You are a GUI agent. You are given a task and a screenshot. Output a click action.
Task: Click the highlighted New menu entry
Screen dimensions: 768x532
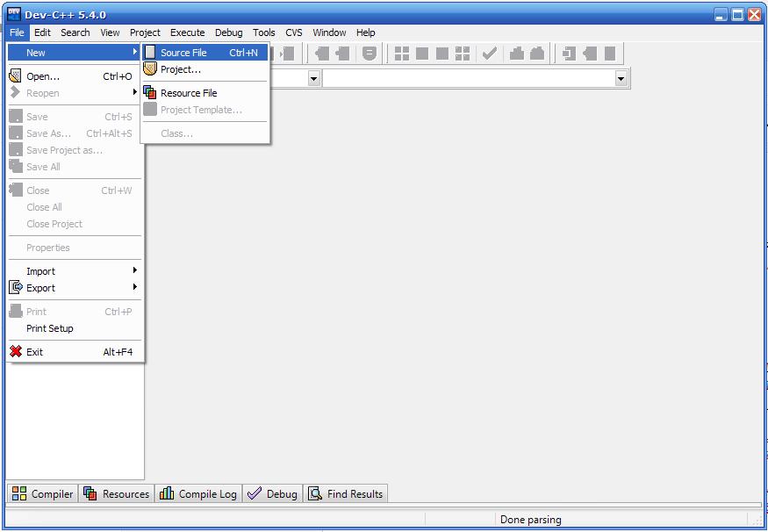pyautogui.click(x=75, y=53)
